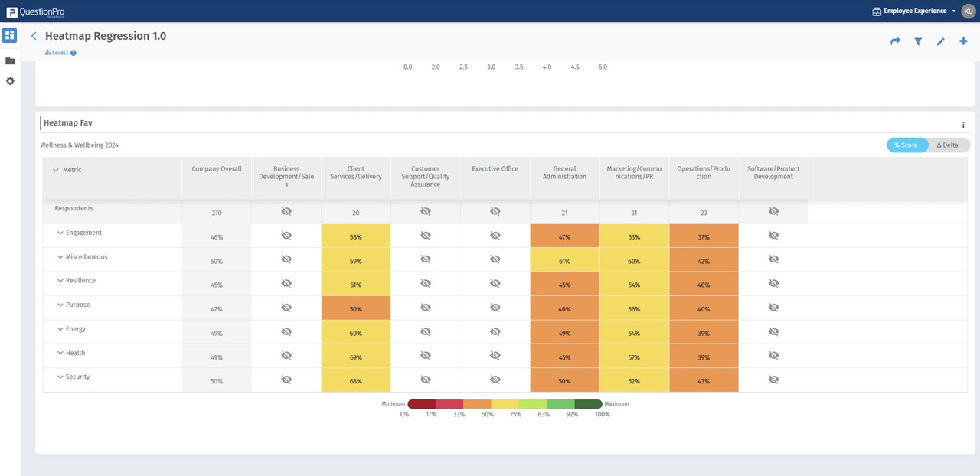Go back using the left arrow
Screen dimensions: 980x476
pyautogui.click(x=34, y=36)
